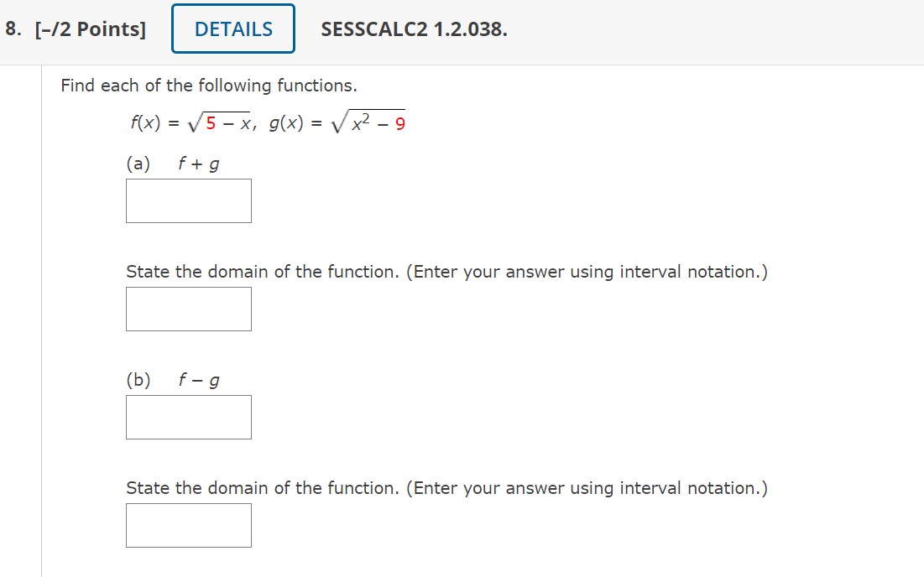Click the interval notation instruction for part (b)
This screenshot has height=577, width=924.
tap(447, 487)
